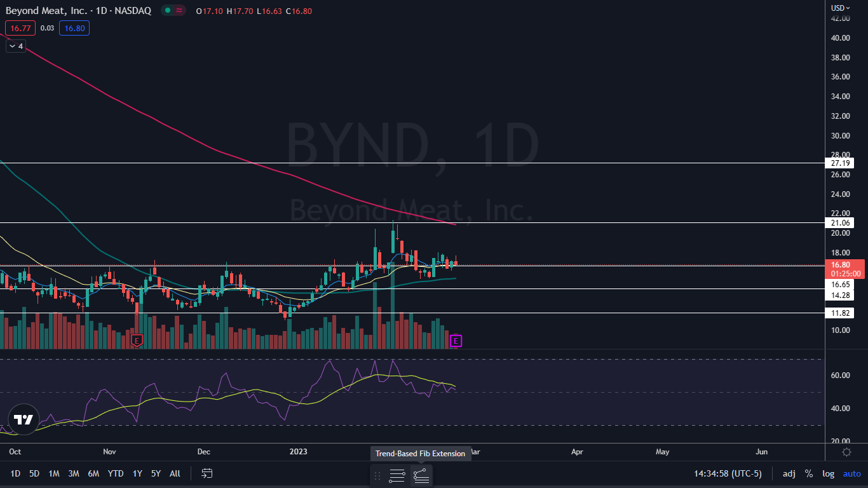Switch to the 1M date range
Image resolution: width=868 pixels, height=488 pixels.
click(54, 473)
